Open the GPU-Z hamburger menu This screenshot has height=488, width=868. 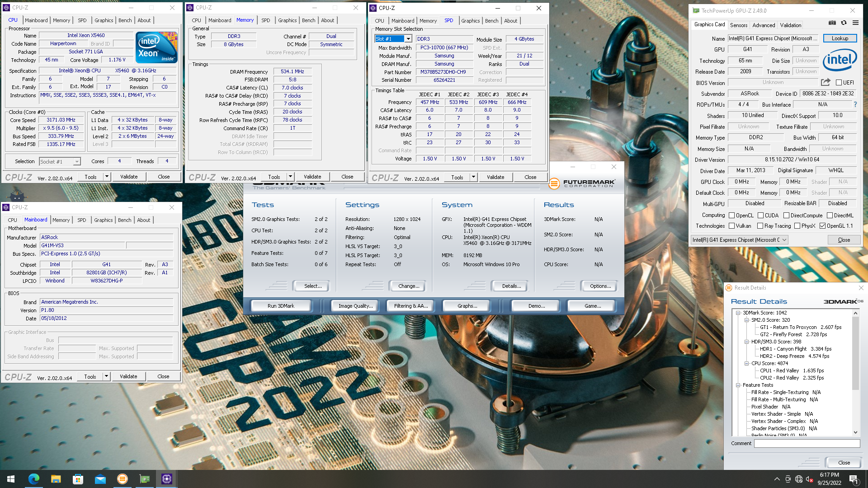[855, 23]
